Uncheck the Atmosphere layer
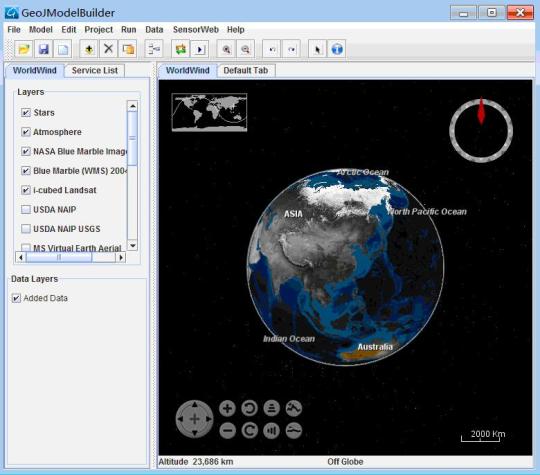The image size is (540, 475). [x=26, y=132]
